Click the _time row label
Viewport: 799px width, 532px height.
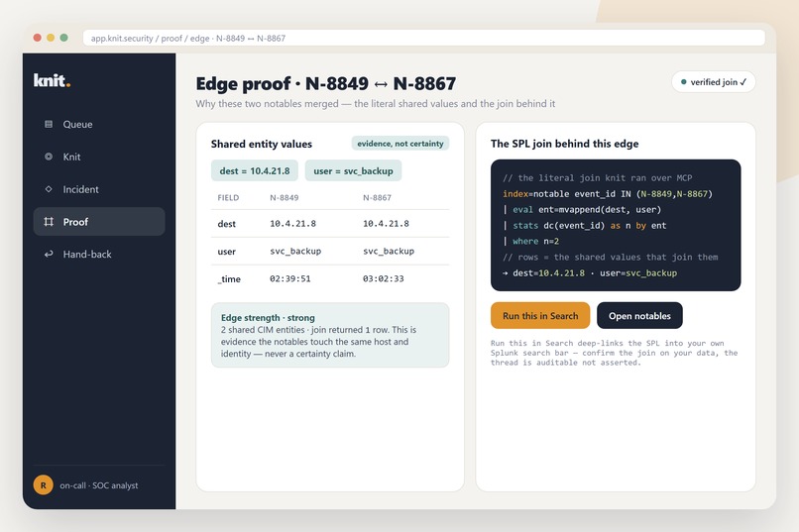click(229, 279)
